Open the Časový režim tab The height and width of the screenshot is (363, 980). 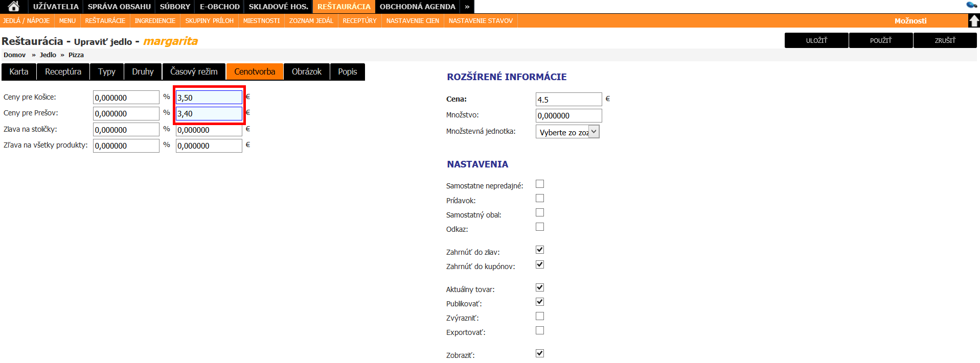click(194, 72)
